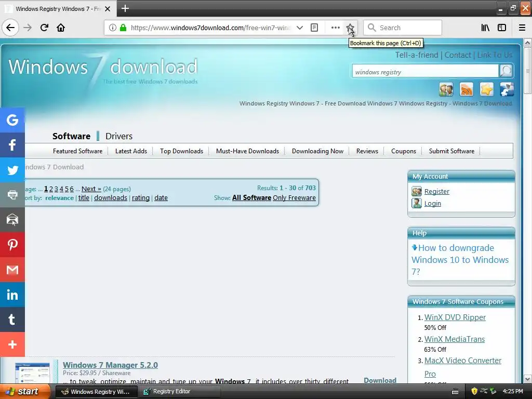Viewport: 532px width, 399px height.
Task: Click the Forward arrow button
Action: [28, 28]
